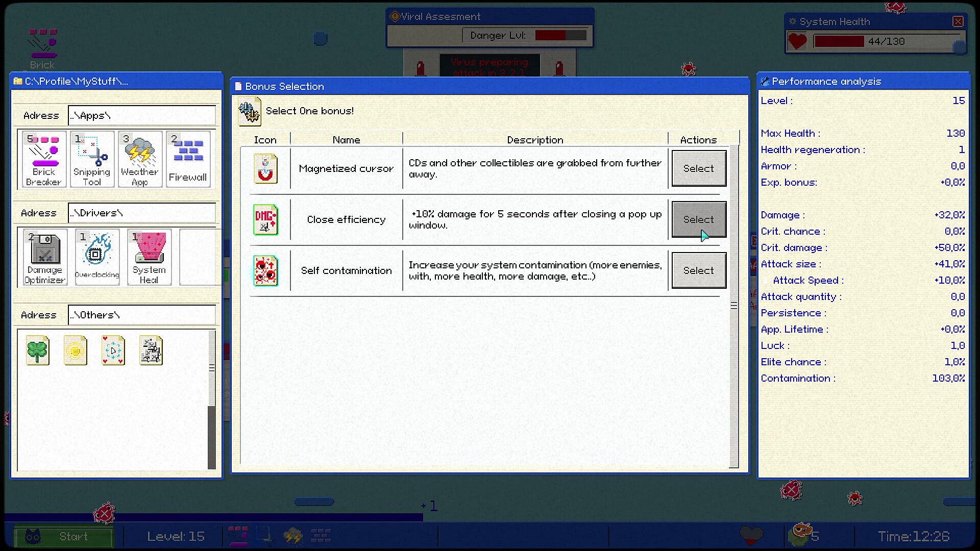Click the Brick desktop shortcut icon

[42, 49]
